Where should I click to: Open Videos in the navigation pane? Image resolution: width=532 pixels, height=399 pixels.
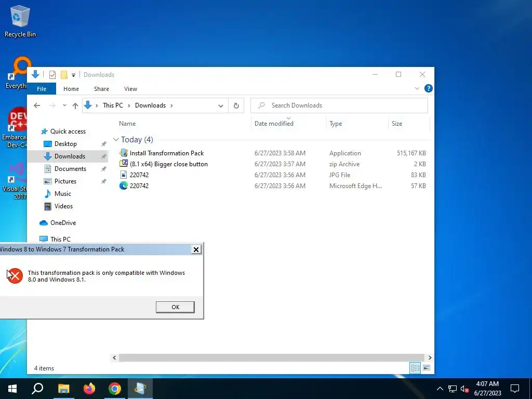tap(63, 206)
